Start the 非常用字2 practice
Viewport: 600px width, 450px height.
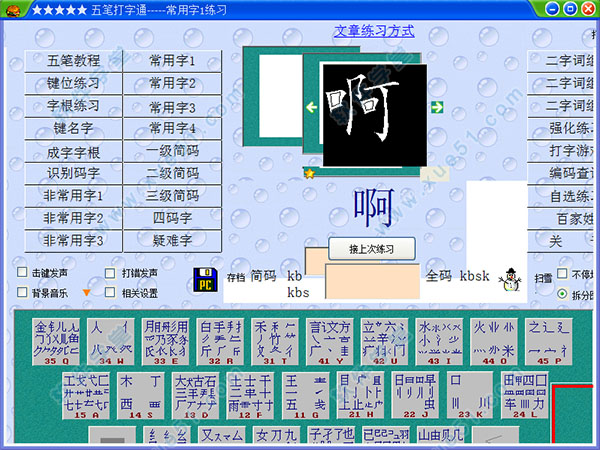[x=73, y=218]
